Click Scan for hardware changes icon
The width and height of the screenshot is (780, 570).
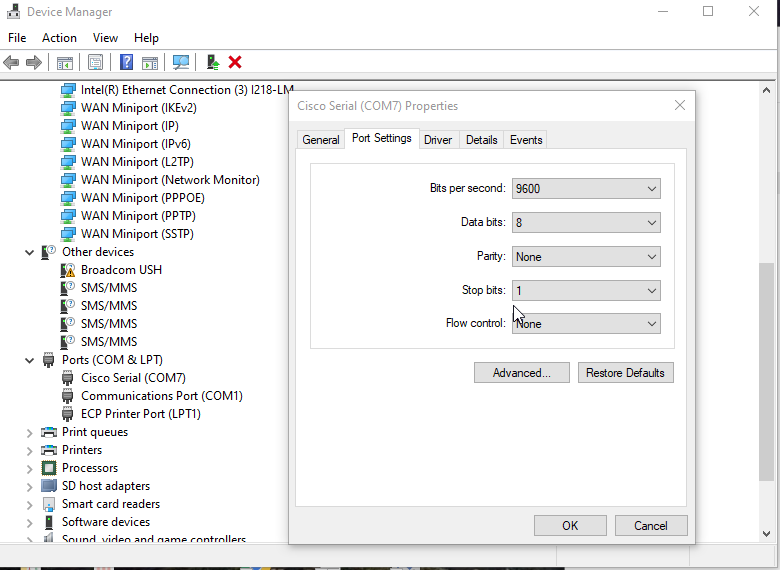coord(181,62)
